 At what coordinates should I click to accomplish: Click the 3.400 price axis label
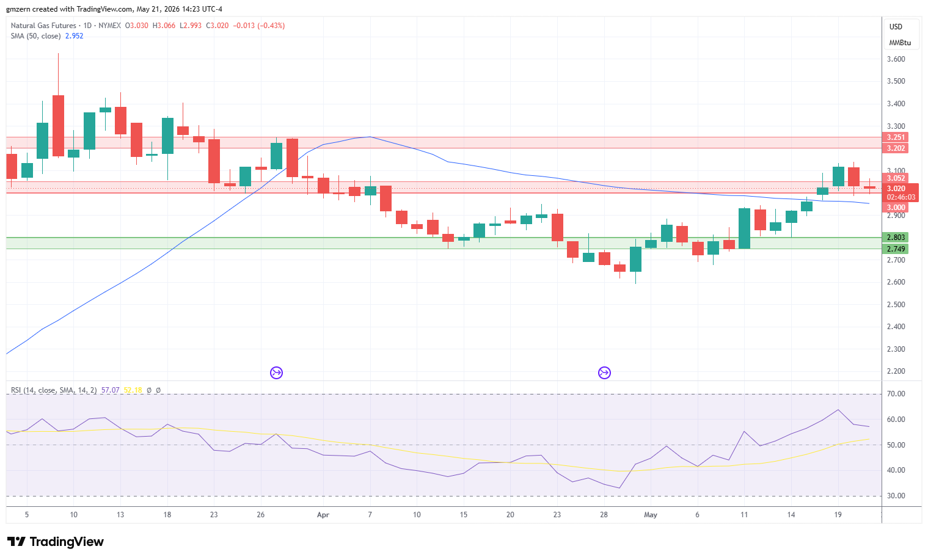coord(896,104)
